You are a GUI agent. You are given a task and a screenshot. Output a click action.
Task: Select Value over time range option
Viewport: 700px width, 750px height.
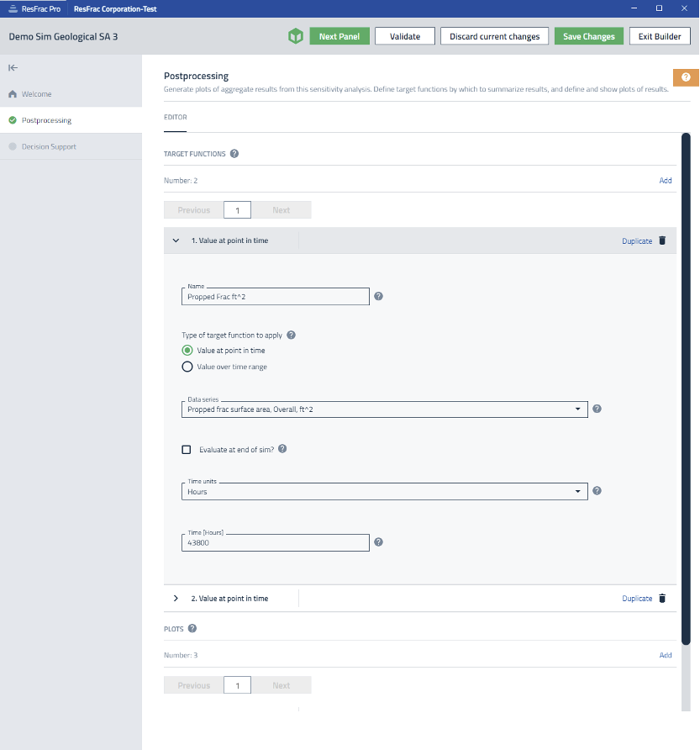187,367
